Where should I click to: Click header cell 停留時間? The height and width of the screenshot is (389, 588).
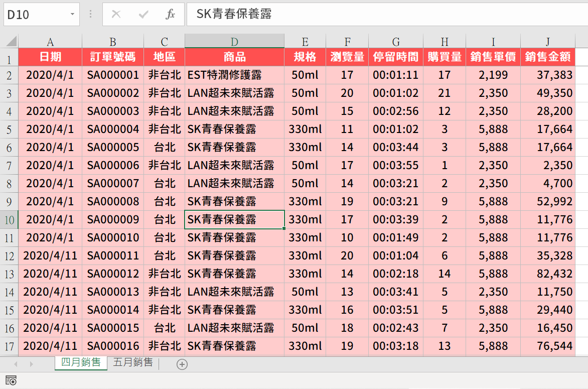(x=396, y=57)
